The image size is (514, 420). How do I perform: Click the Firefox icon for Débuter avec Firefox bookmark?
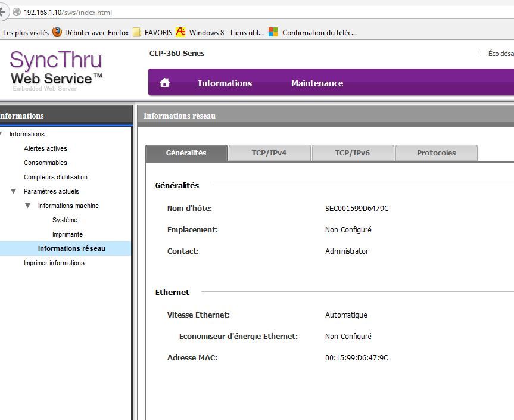(x=57, y=32)
